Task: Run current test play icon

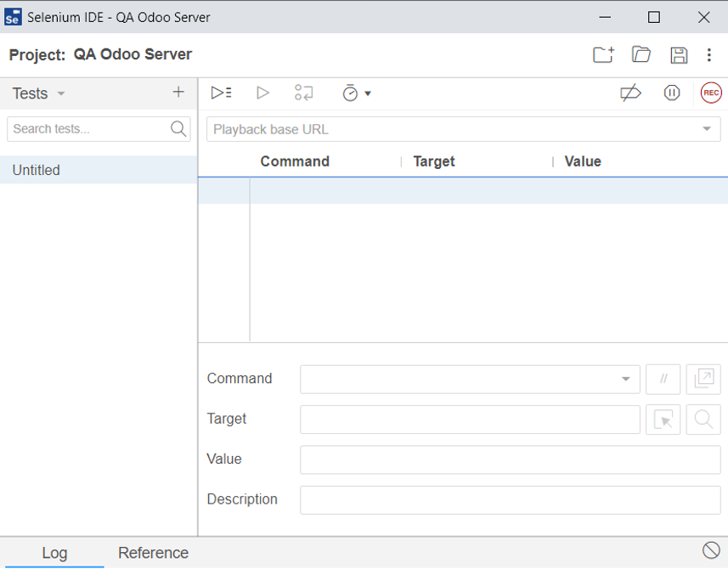Action: [x=262, y=93]
